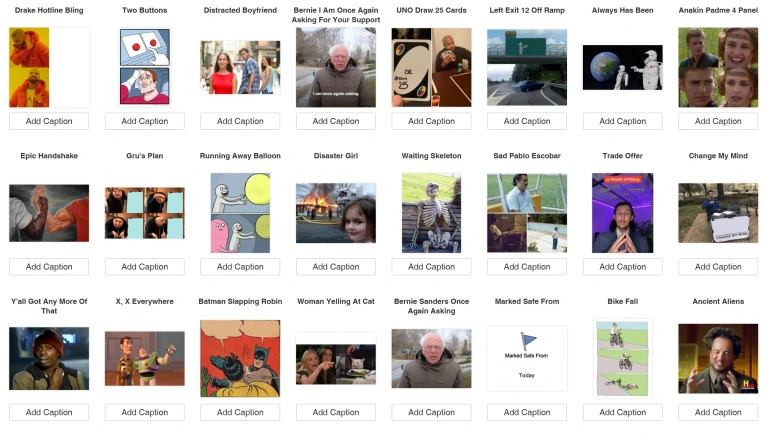This screenshot has width=768, height=437.
Task: Select the UNO Draw 25 Cards image
Action: point(432,67)
